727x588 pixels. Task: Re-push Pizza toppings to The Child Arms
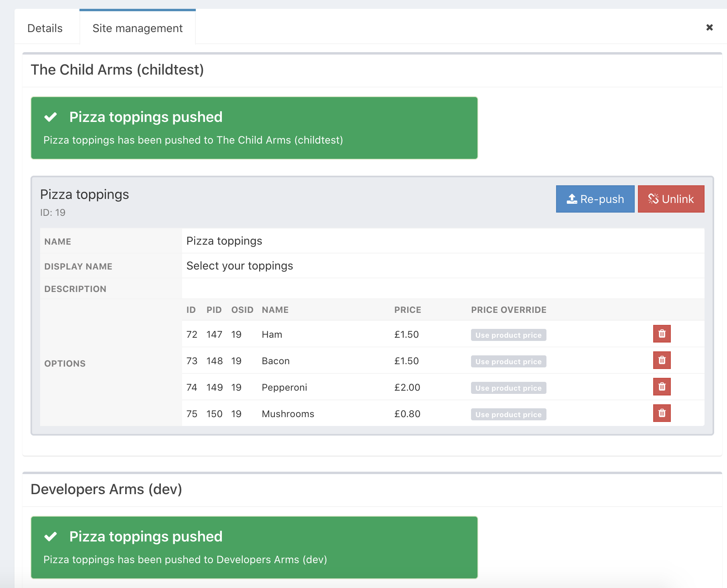[595, 199]
